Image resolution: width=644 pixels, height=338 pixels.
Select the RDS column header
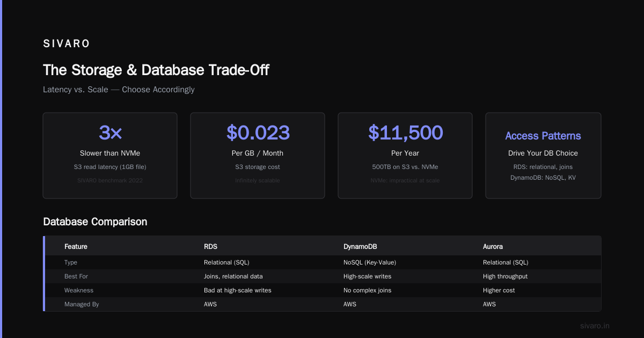(210, 246)
